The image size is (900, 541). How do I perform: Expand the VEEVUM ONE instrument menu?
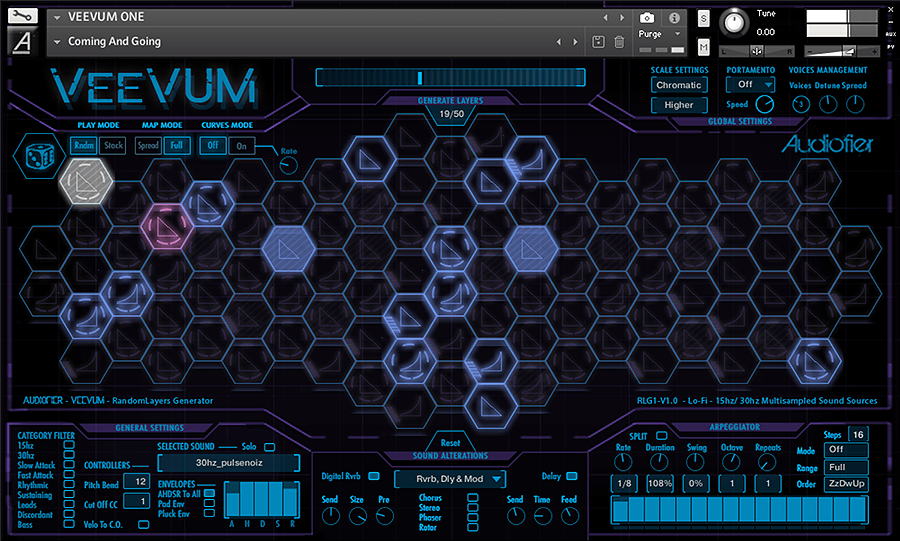point(57,17)
